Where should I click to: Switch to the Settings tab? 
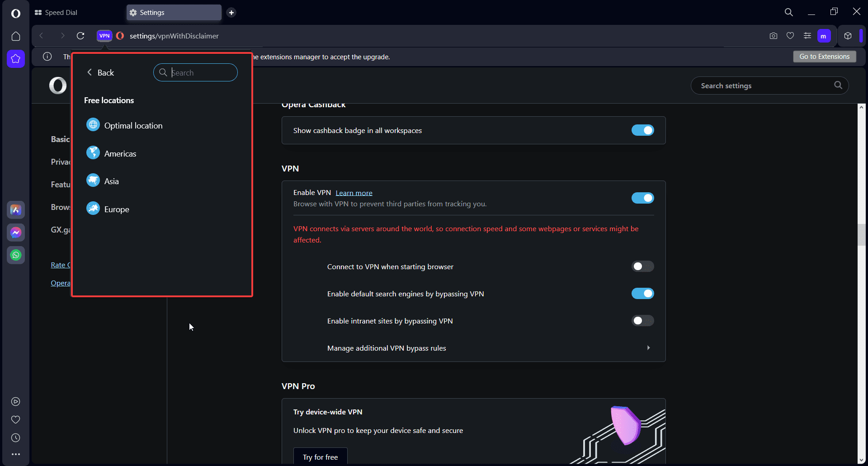(174, 13)
